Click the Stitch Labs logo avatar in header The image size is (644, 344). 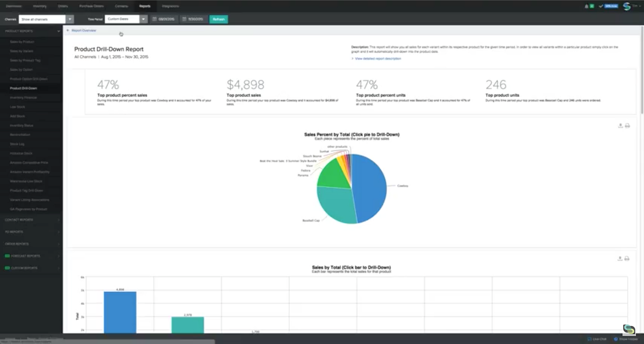pos(627,6)
